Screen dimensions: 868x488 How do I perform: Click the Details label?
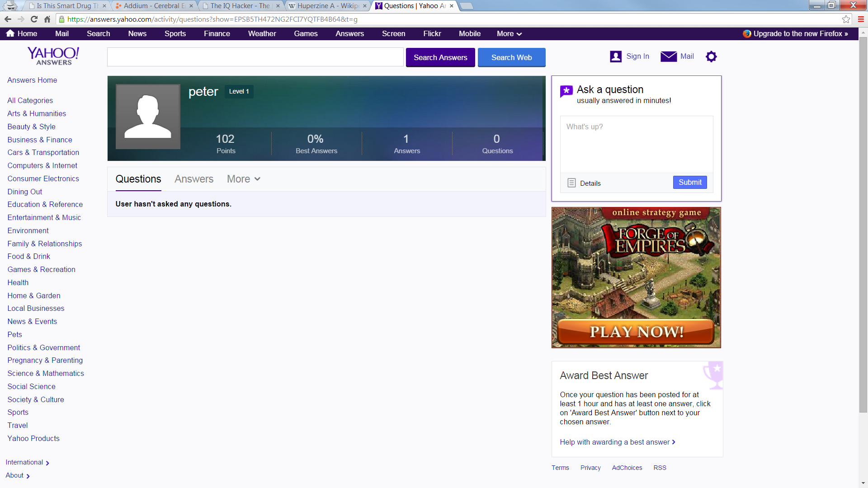tap(590, 183)
